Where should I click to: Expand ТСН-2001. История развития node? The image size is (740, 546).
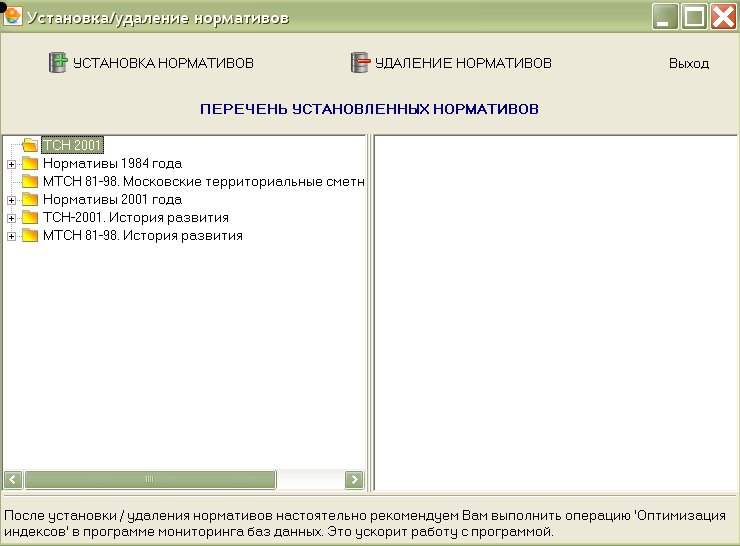11,218
